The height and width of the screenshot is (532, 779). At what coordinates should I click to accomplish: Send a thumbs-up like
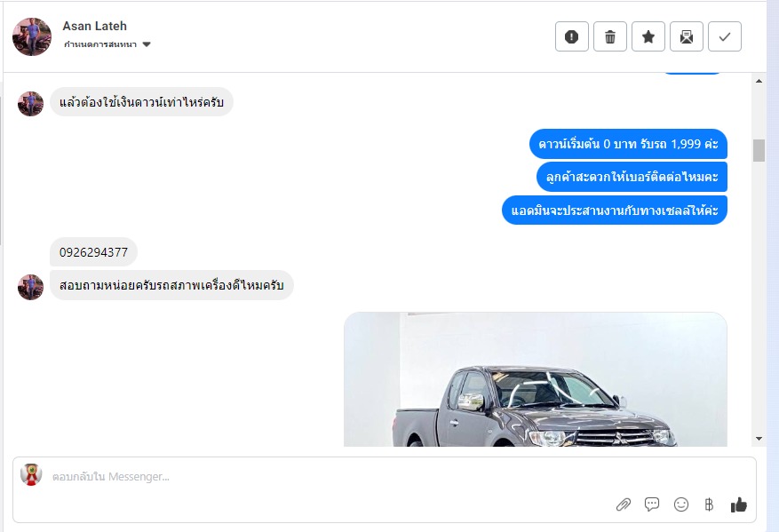coord(739,504)
